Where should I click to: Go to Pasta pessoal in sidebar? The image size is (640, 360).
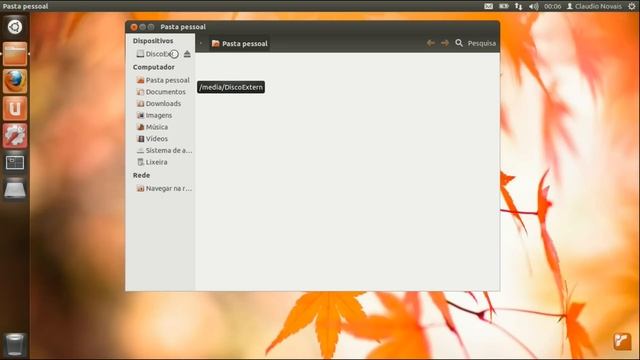coord(163,80)
